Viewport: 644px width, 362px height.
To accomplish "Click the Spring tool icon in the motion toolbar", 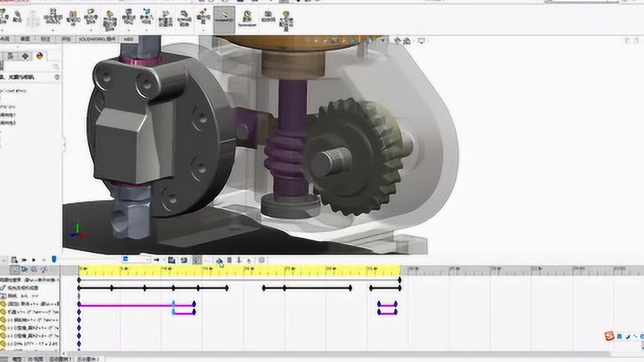I will pos(229,260).
